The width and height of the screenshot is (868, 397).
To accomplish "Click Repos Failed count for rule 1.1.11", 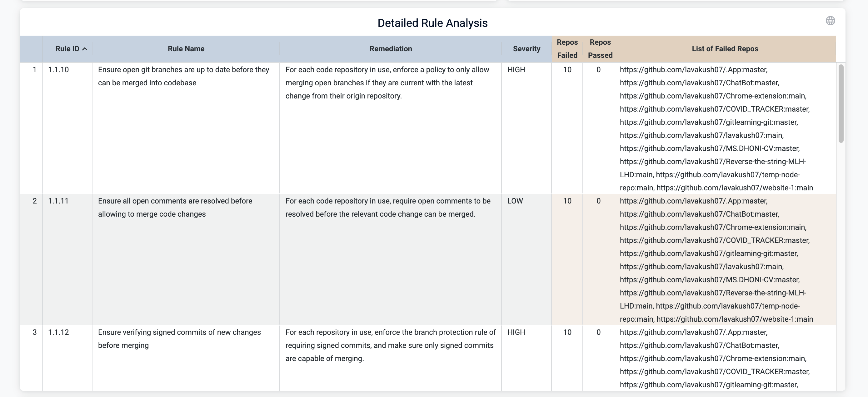I will coord(567,201).
